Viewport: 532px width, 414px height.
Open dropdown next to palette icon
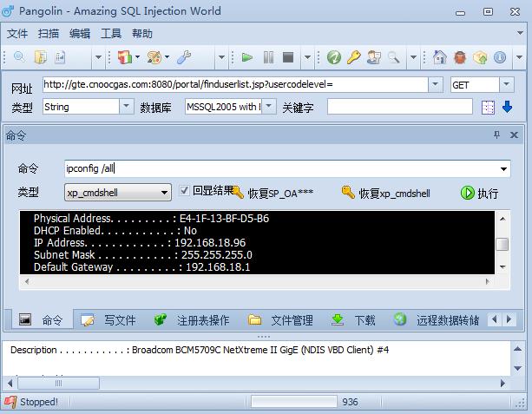(x=167, y=56)
